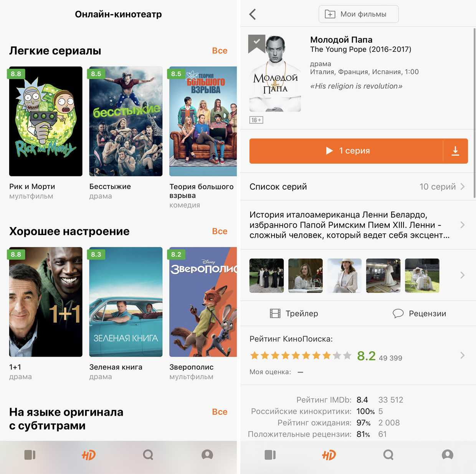This screenshot has height=474, width=476.
Task: Show all Легкие сериалы via Все
Action: point(220,51)
